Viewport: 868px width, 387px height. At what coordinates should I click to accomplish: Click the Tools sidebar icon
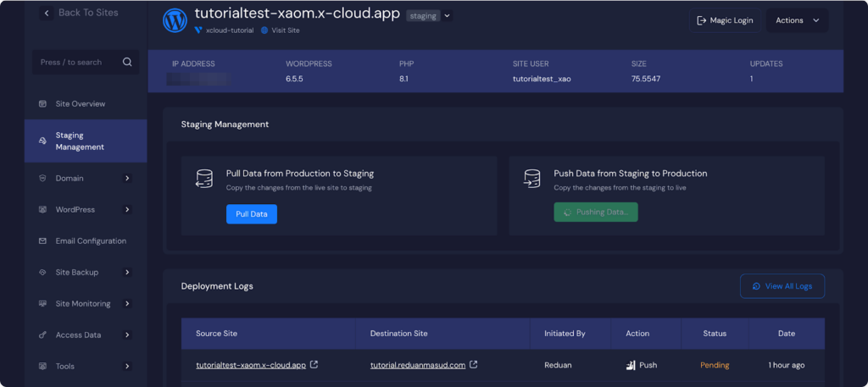pos(42,366)
